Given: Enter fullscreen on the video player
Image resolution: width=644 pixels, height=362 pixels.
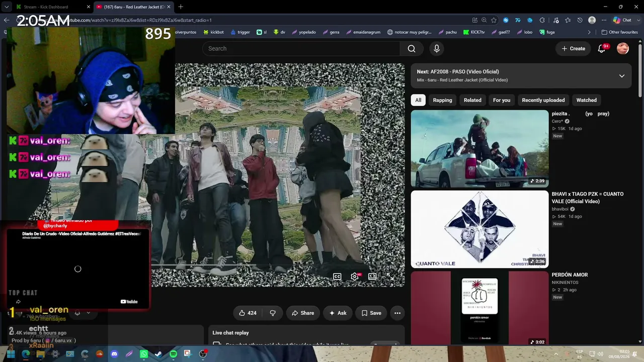Looking at the screenshot, I should (x=390, y=277).
